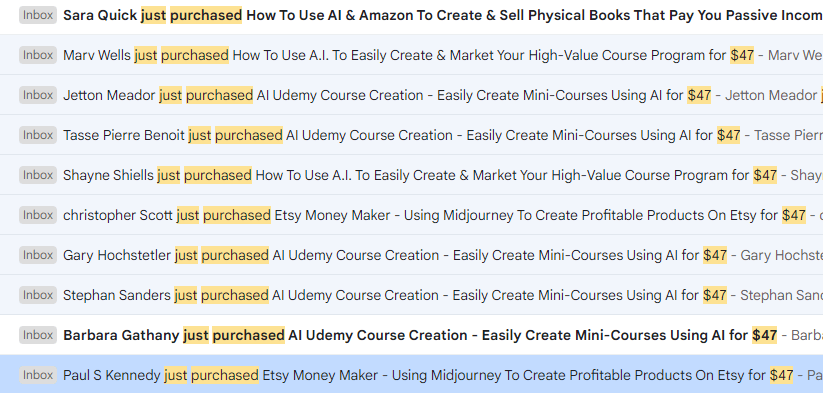The image size is (823, 393).
Task: Click the Inbox label on Shayne Shiells' row
Action: [38, 175]
